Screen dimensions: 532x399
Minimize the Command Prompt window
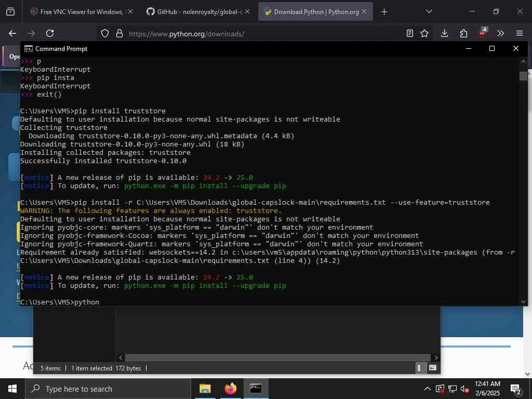(469, 48)
